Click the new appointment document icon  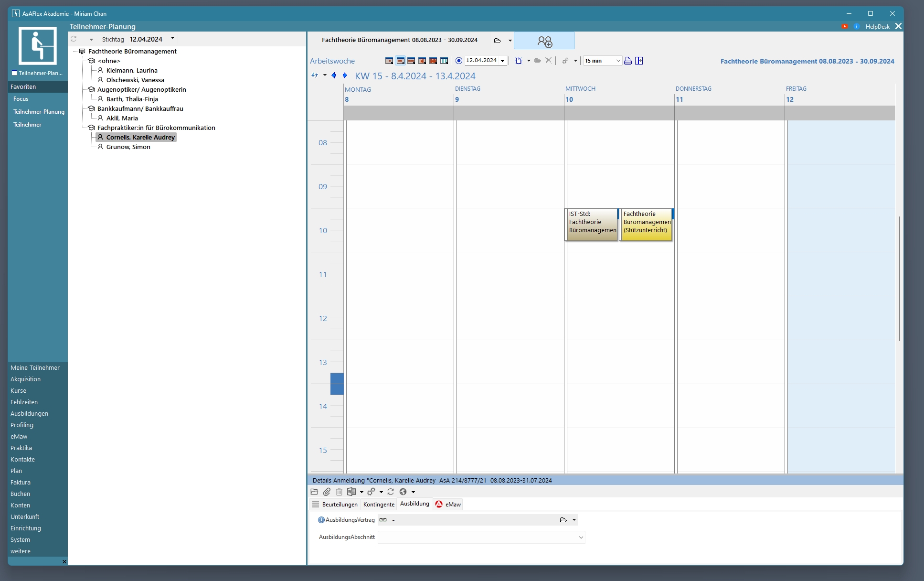click(x=519, y=61)
